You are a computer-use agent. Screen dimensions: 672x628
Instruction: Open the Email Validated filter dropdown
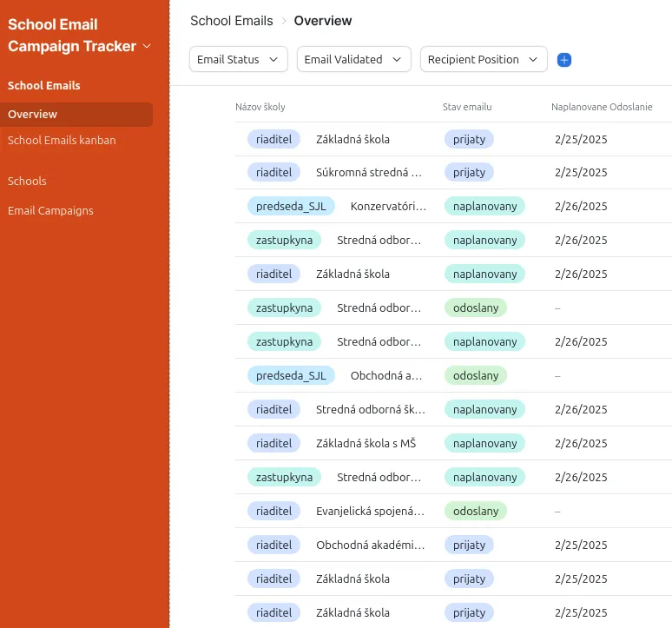353,59
